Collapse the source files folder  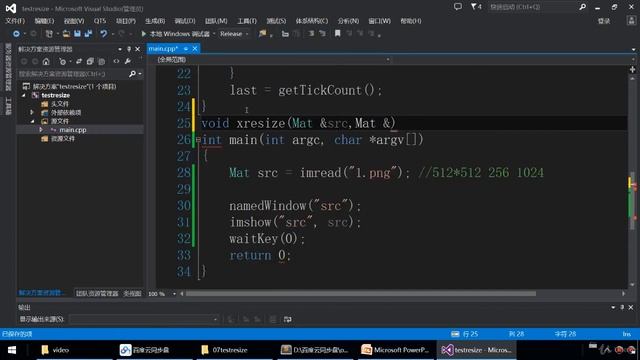pos(32,121)
